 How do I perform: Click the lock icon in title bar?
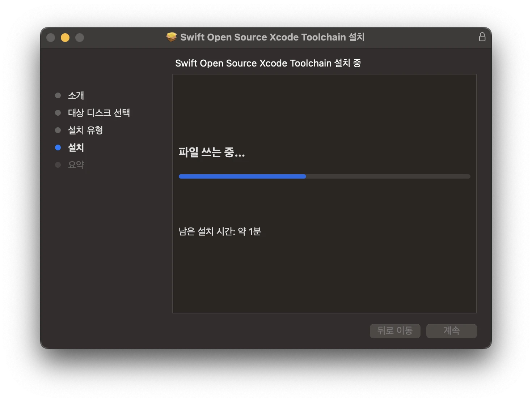click(x=482, y=37)
